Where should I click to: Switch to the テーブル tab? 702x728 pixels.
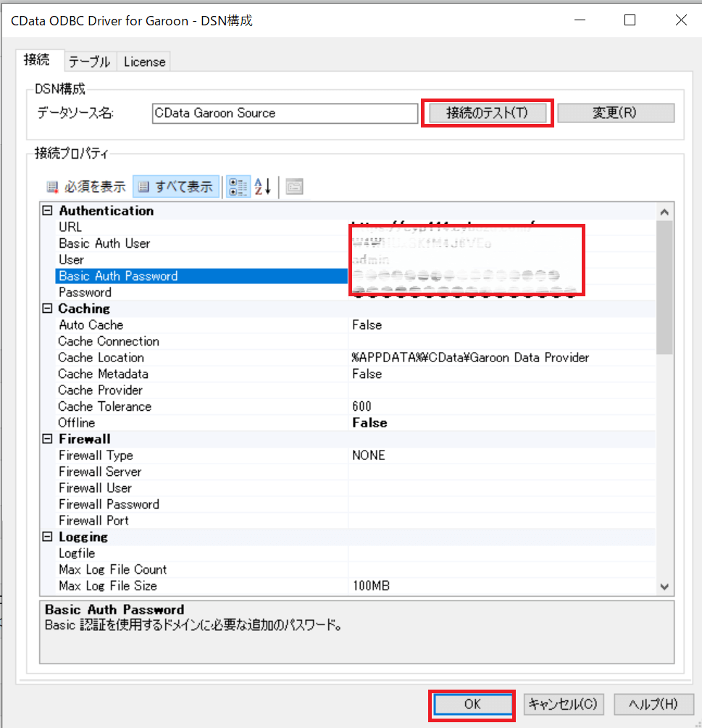click(90, 62)
